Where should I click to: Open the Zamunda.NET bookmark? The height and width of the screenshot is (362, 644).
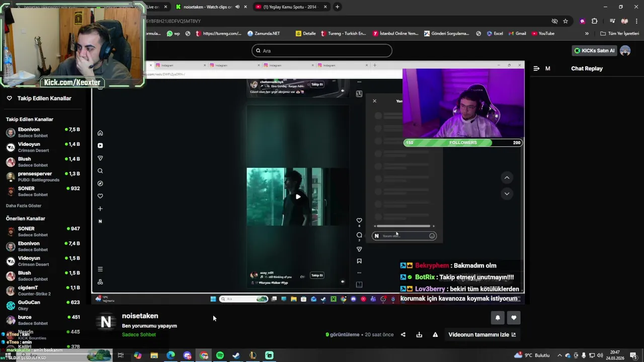click(264, 33)
